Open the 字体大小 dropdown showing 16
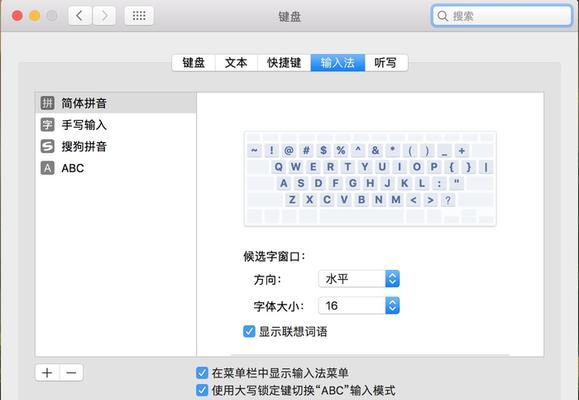 click(359, 305)
